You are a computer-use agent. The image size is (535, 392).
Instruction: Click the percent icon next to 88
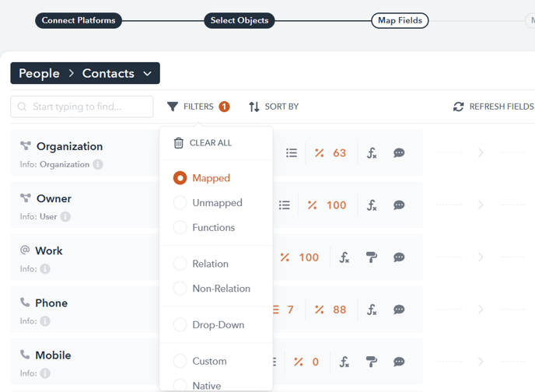(x=319, y=310)
